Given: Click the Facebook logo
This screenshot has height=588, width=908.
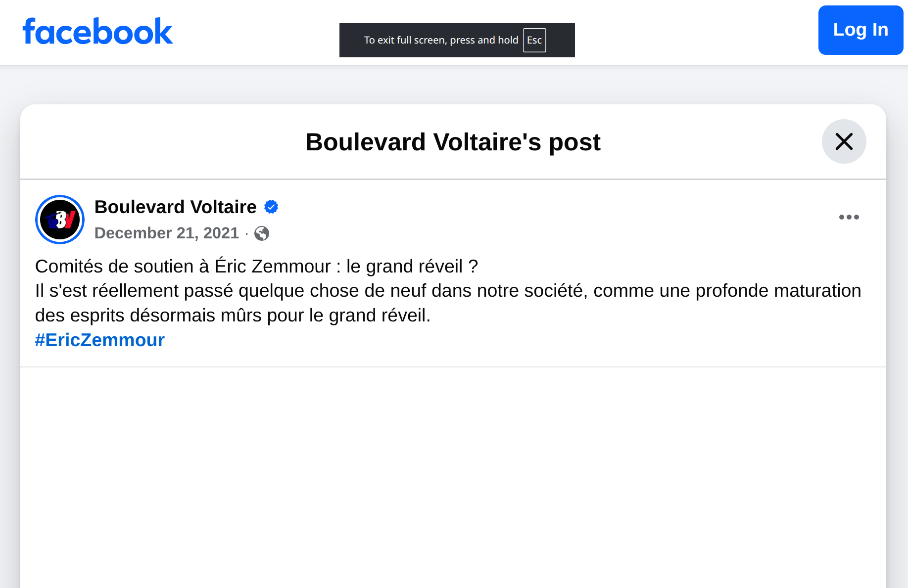Looking at the screenshot, I should tap(97, 32).
